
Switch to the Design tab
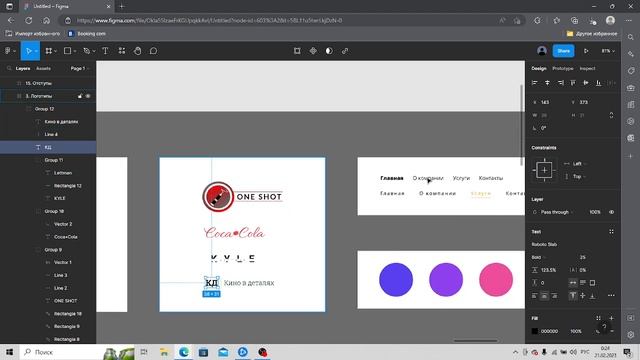(539, 69)
